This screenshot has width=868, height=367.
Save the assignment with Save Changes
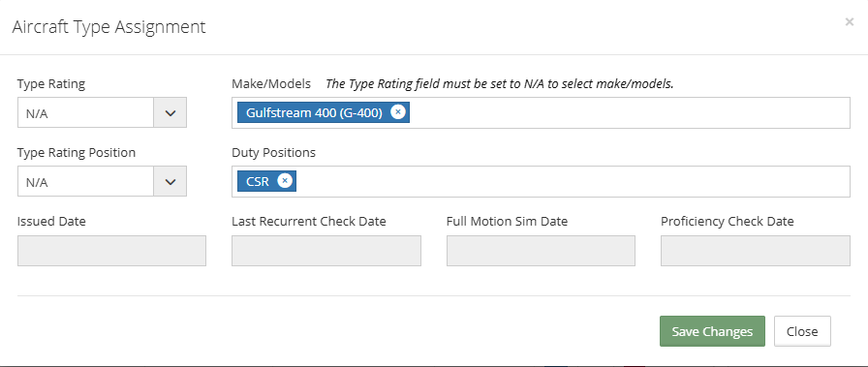(x=712, y=331)
